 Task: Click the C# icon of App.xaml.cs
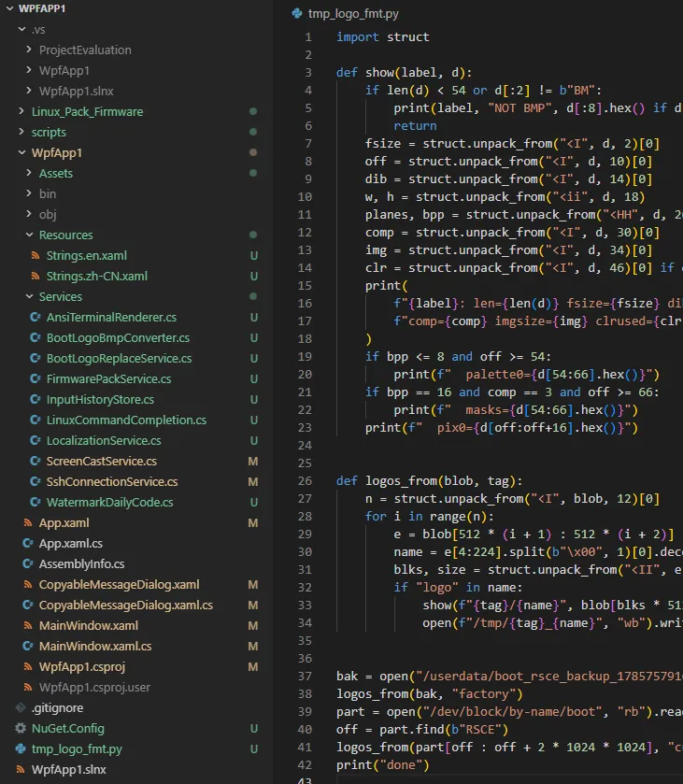(x=28, y=543)
